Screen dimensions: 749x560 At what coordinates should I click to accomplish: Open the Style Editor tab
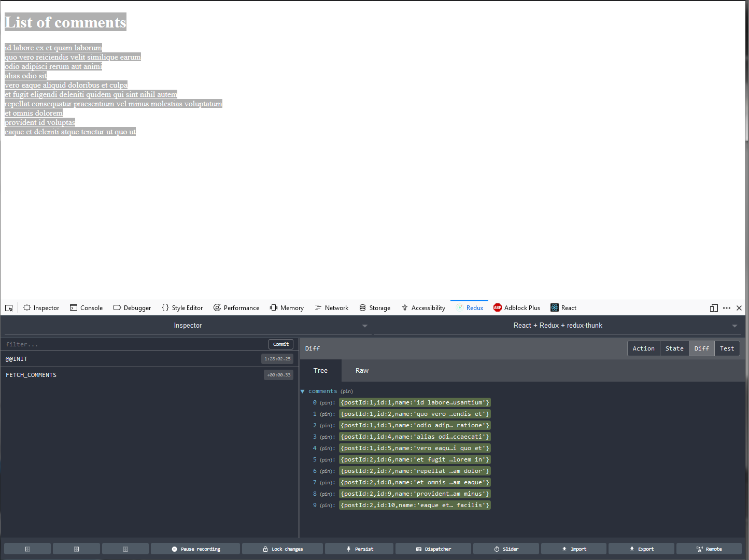[x=182, y=308]
